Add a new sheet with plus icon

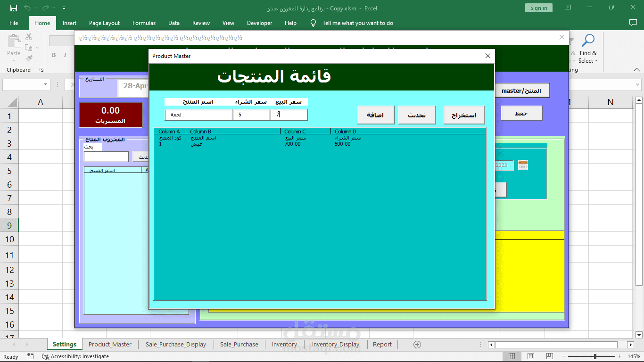pos(417,345)
